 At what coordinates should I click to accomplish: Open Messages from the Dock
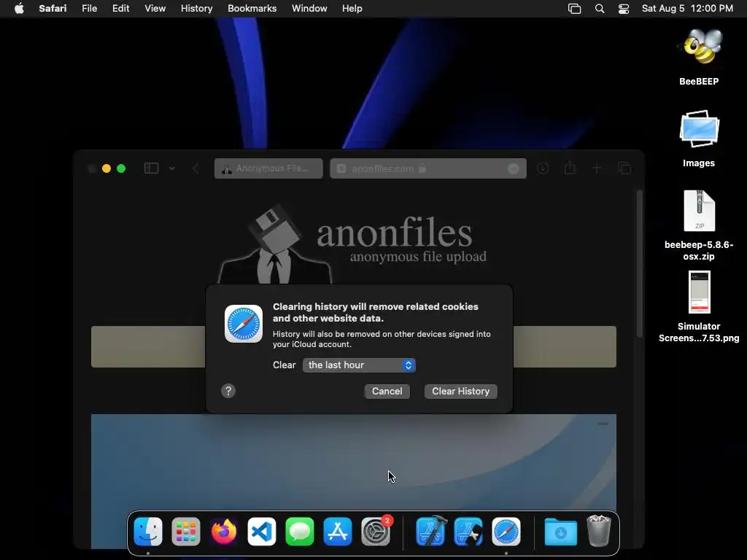(300, 532)
